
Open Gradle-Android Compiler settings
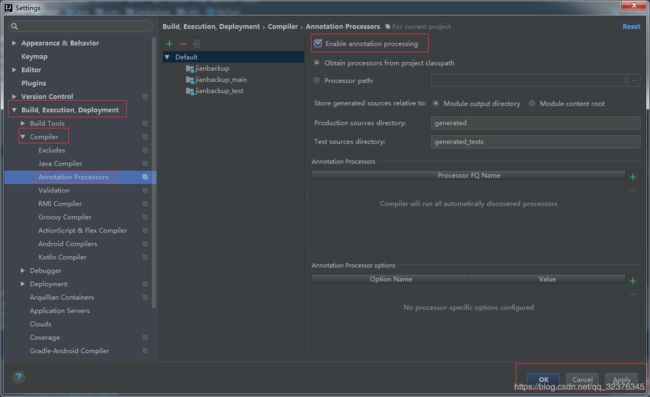pyautogui.click(x=69, y=351)
